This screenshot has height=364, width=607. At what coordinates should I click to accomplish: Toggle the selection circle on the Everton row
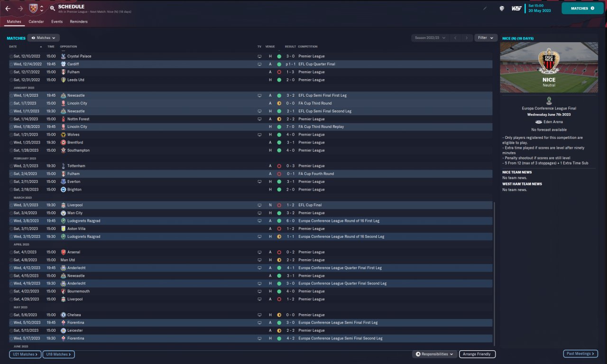point(11,182)
